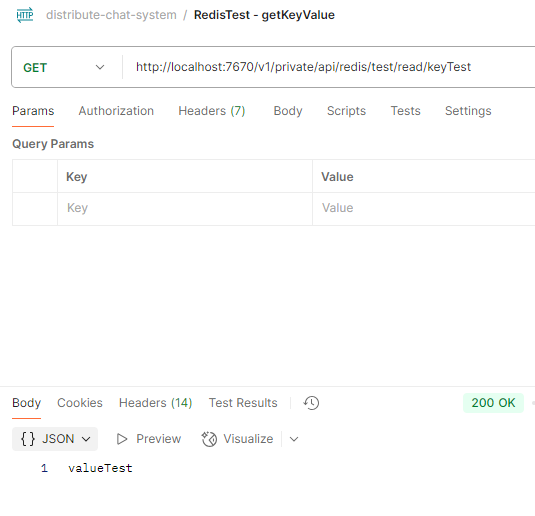Click the Visualize sparkle icon
This screenshot has width=535, height=516.
(209, 439)
